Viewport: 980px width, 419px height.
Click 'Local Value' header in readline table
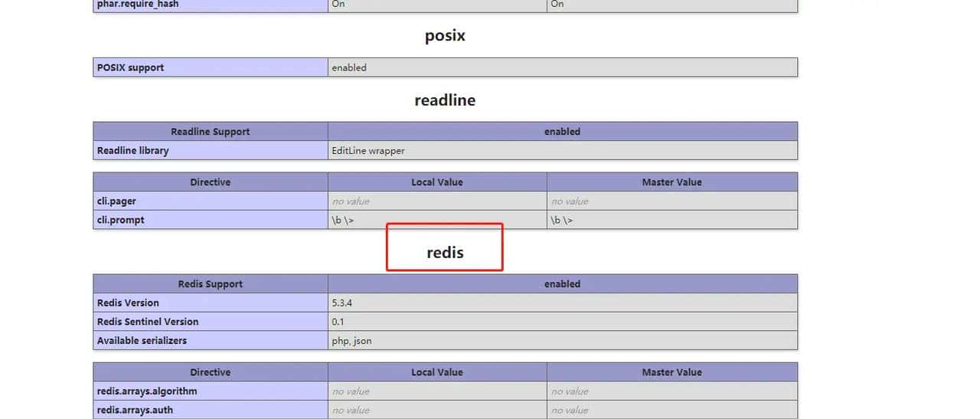coord(437,182)
